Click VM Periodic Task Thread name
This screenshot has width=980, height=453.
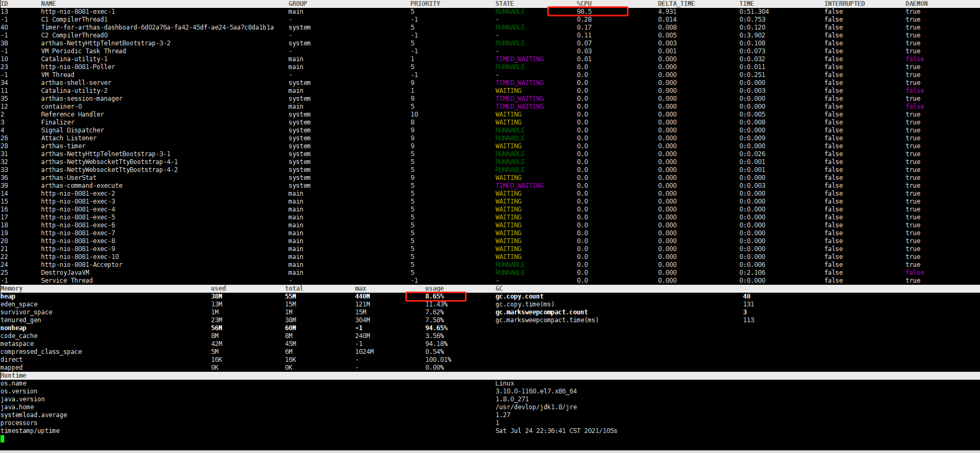[83, 51]
